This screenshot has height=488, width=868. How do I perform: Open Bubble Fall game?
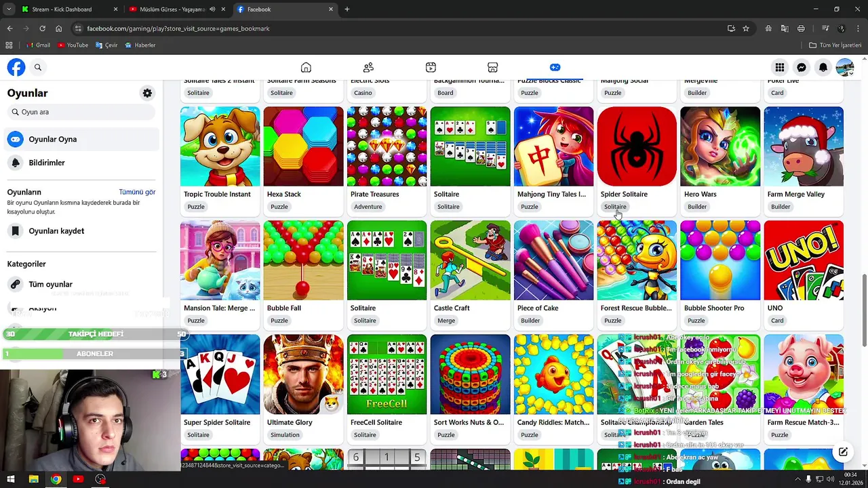tap(303, 260)
